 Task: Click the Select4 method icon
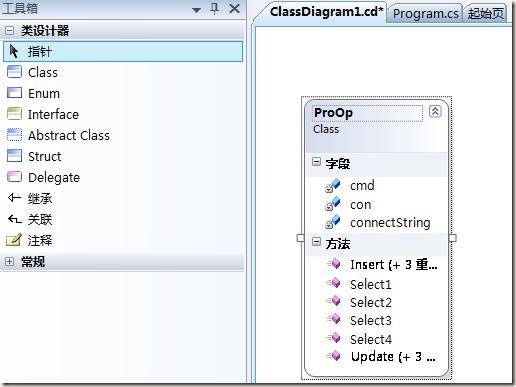[333, 338]
